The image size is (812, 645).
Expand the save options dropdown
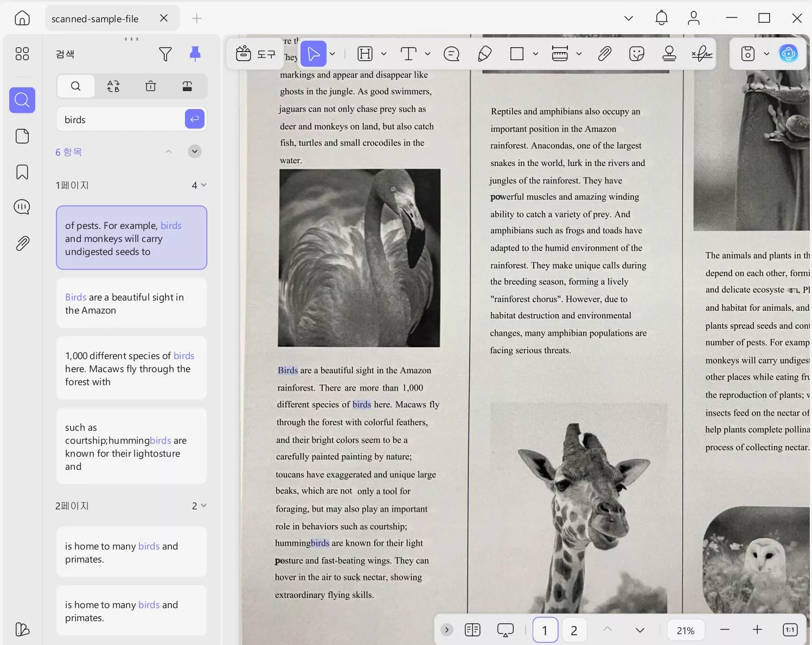(766, 54)
